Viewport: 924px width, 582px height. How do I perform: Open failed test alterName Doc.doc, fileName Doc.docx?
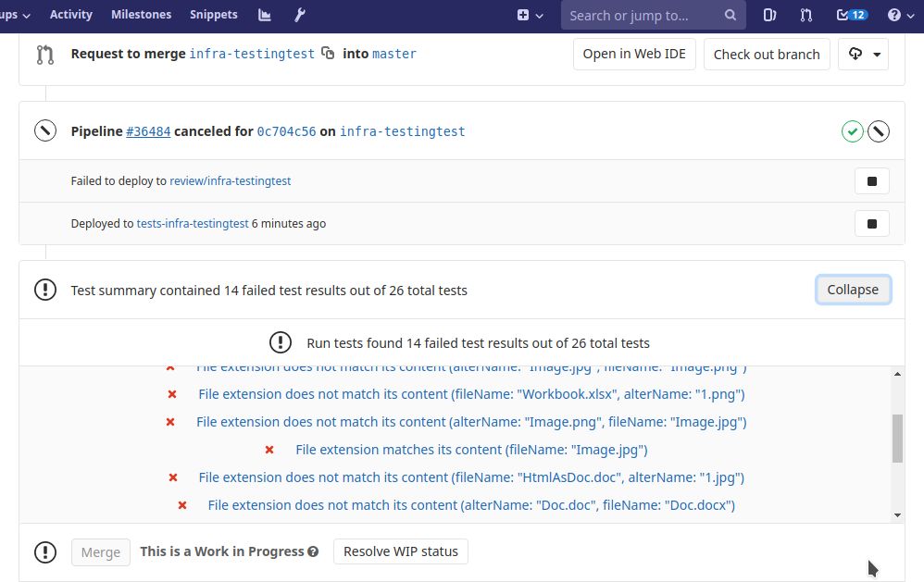(471, 505)
